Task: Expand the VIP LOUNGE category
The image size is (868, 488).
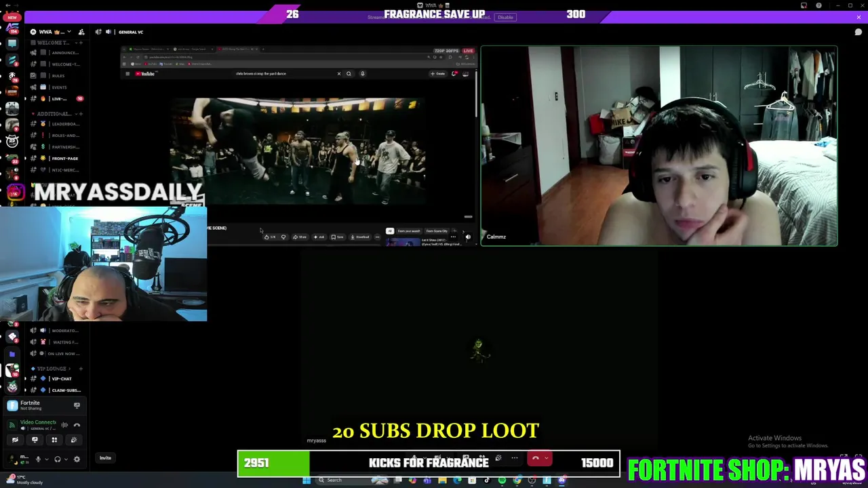Action: pyautogui.click(x=51, y=369)
